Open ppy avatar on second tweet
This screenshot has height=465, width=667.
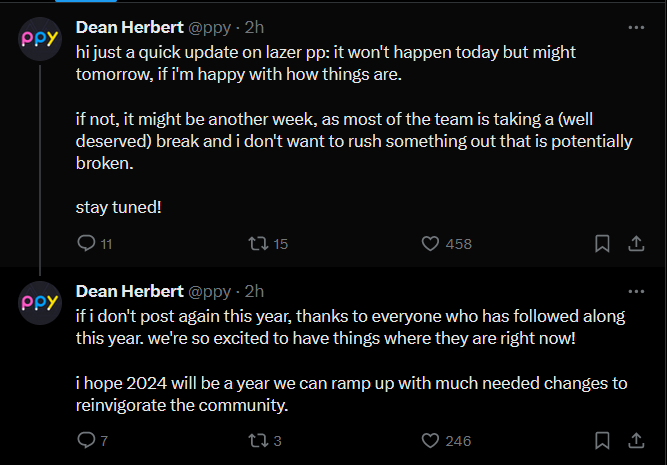[40, 303]
